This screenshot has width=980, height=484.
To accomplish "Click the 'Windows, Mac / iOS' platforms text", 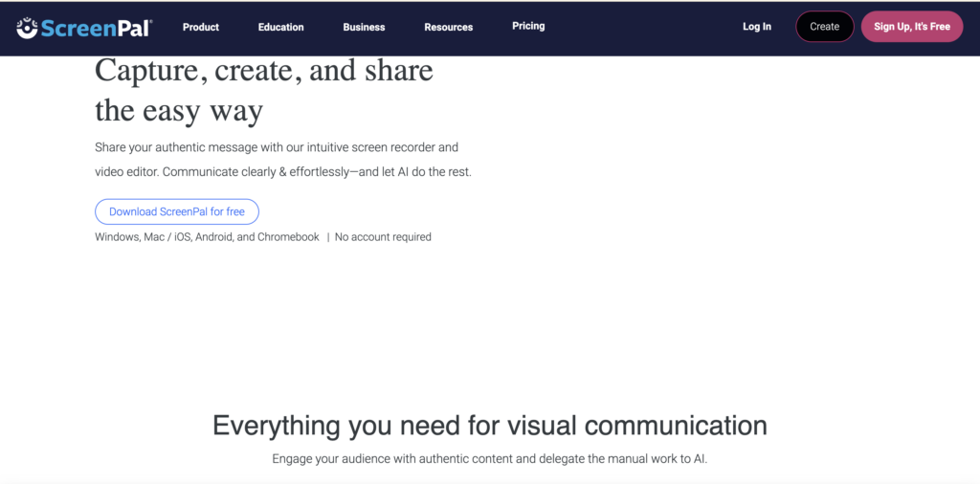I will pyautogui.click(x=207, y=237).
